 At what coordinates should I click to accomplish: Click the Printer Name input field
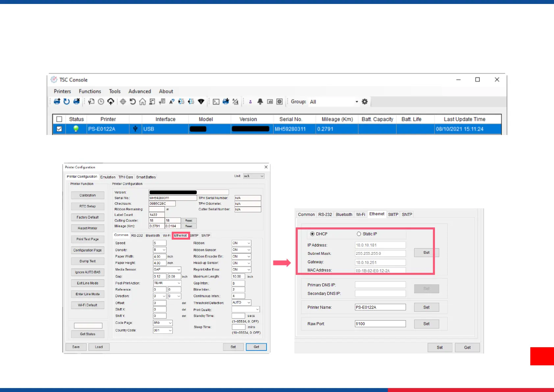[x=380, y=307]
